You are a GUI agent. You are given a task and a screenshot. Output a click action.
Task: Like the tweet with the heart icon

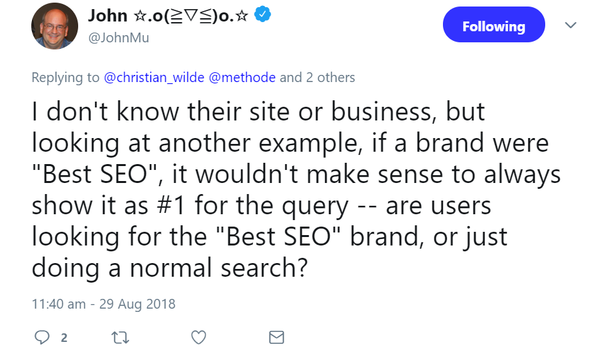(199, 337)
